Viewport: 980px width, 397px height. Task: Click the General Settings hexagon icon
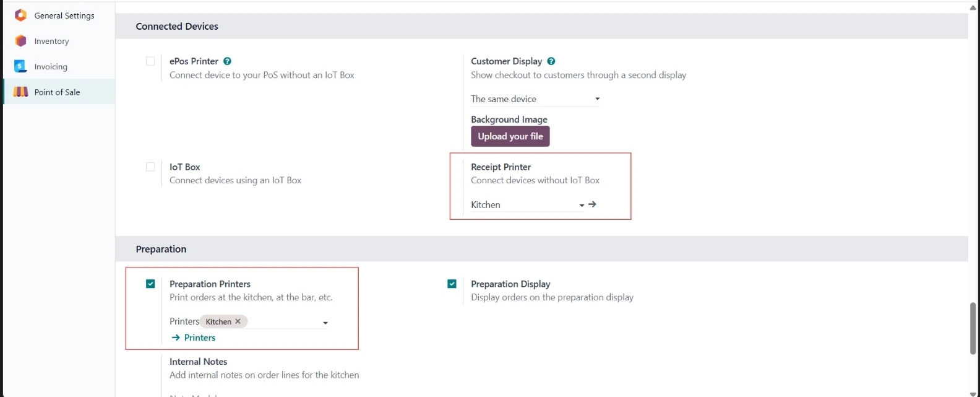(x=20, y=15)
